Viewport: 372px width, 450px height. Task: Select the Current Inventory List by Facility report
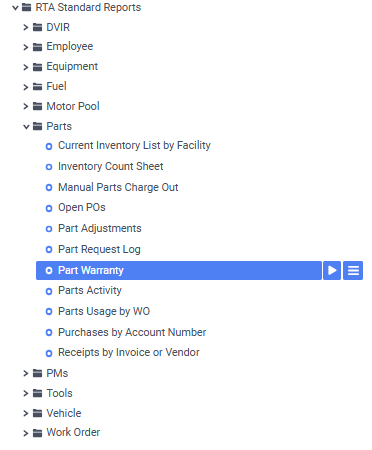134,146
